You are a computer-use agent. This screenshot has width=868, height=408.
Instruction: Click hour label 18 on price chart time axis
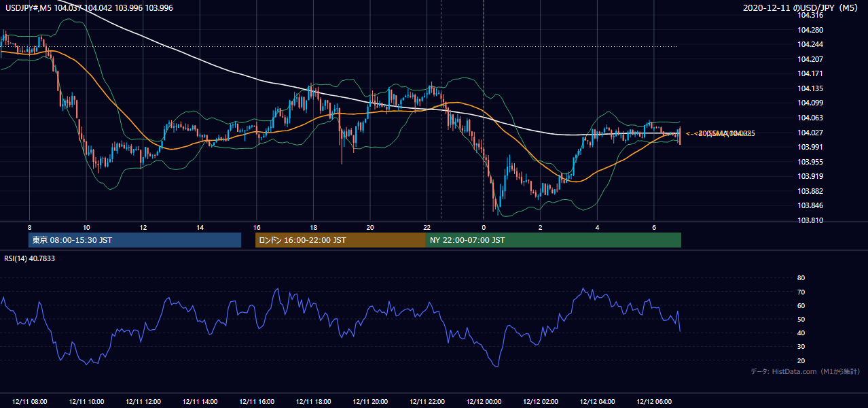pos(313,227)
